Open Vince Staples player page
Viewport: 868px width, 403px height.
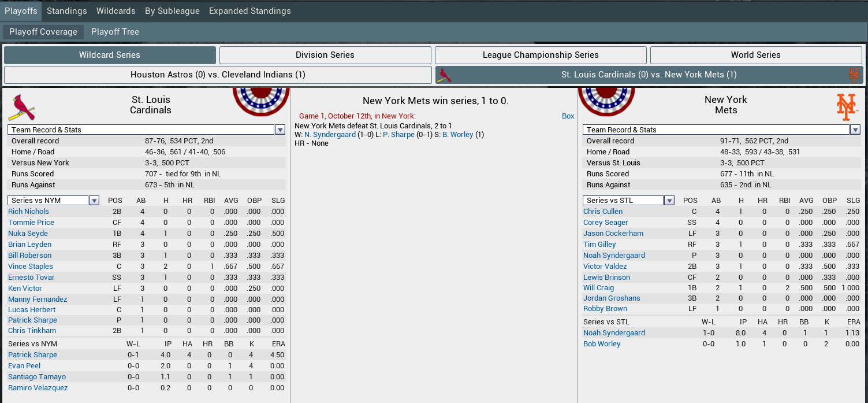pyautogui.click(x=31, y=267)
